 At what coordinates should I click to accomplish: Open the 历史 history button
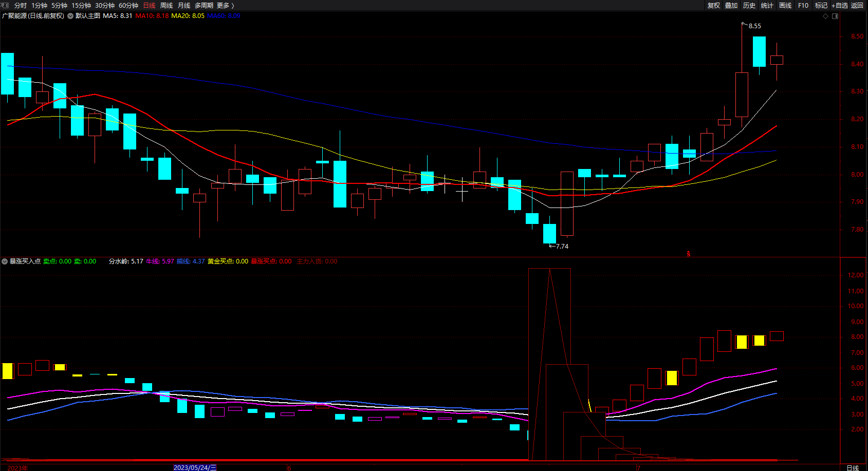point(749,5)
